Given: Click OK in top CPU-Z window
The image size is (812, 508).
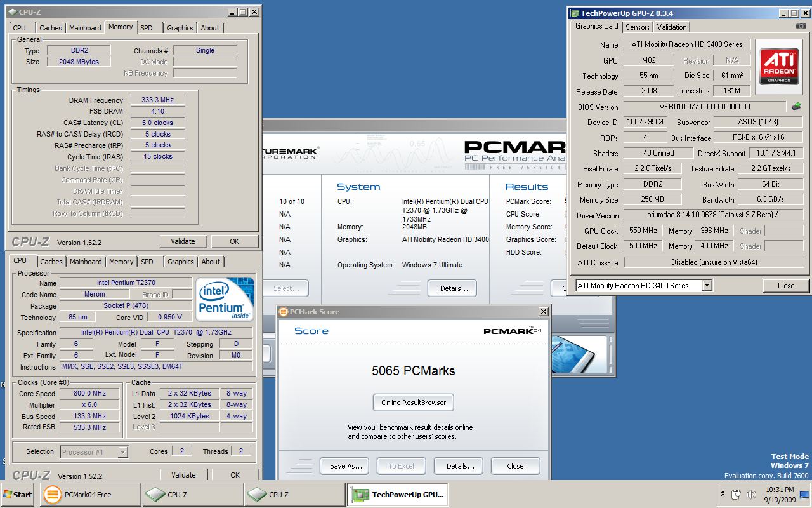Looking at the screenshot, I should coord(235,241).
